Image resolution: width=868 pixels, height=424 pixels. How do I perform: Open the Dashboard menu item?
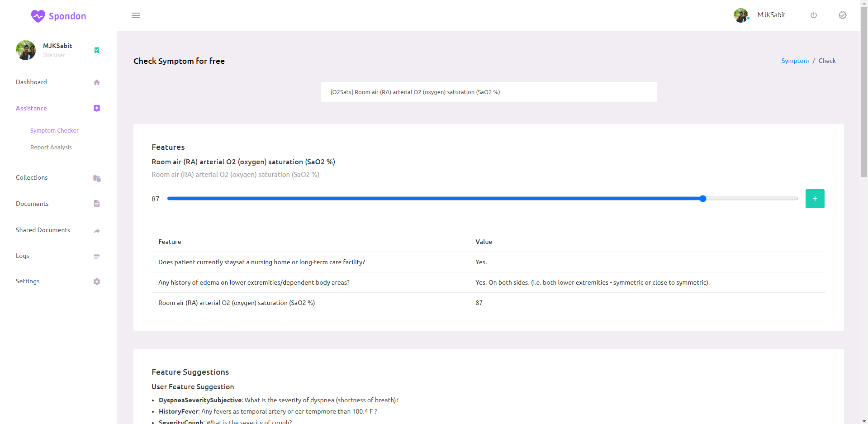31,82
